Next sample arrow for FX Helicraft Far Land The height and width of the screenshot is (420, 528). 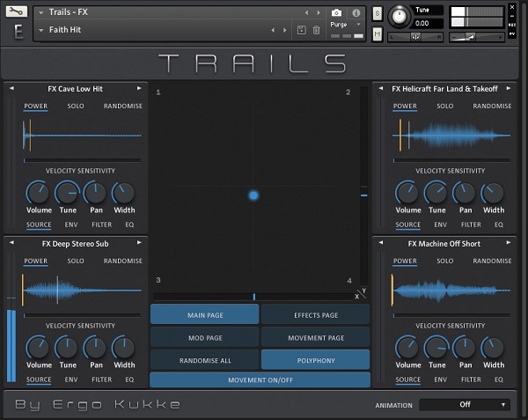509,88
